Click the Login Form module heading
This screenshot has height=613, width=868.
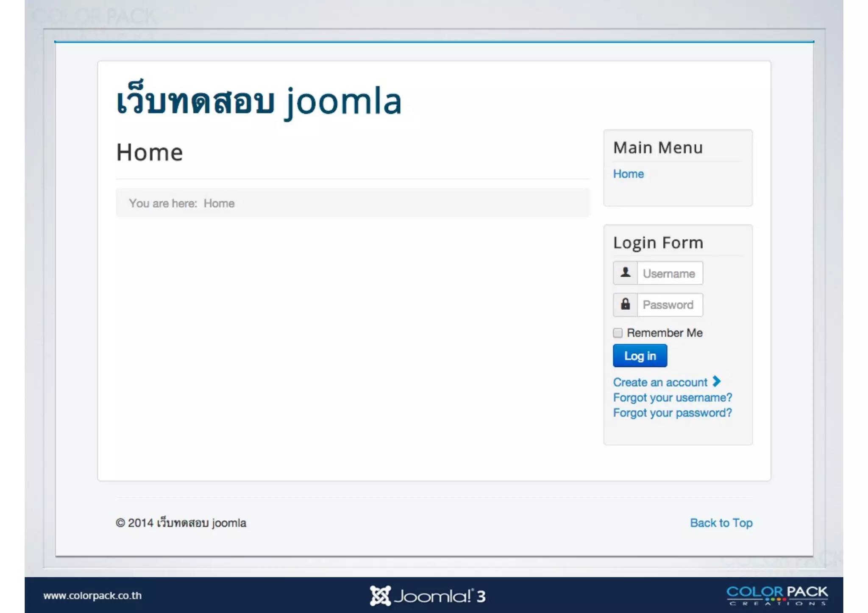coord(658,243)
